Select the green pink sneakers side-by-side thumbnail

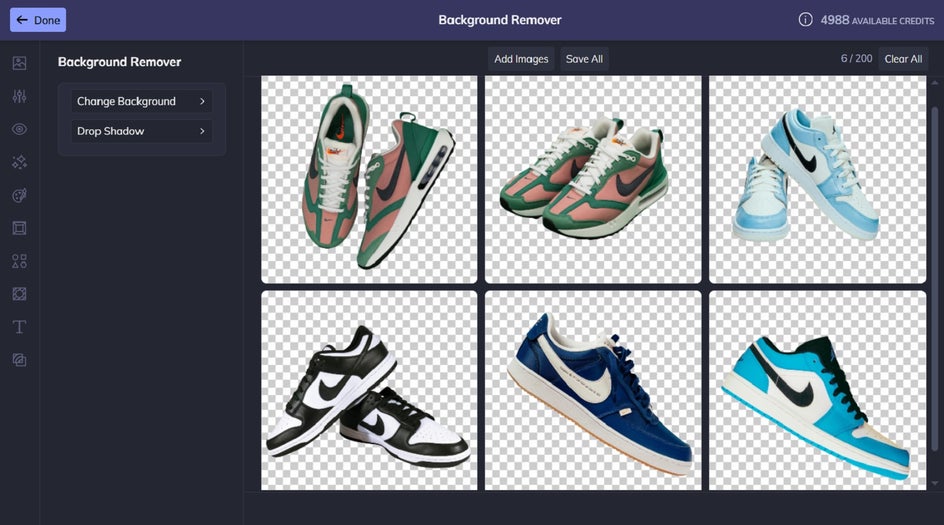point(593,179)
